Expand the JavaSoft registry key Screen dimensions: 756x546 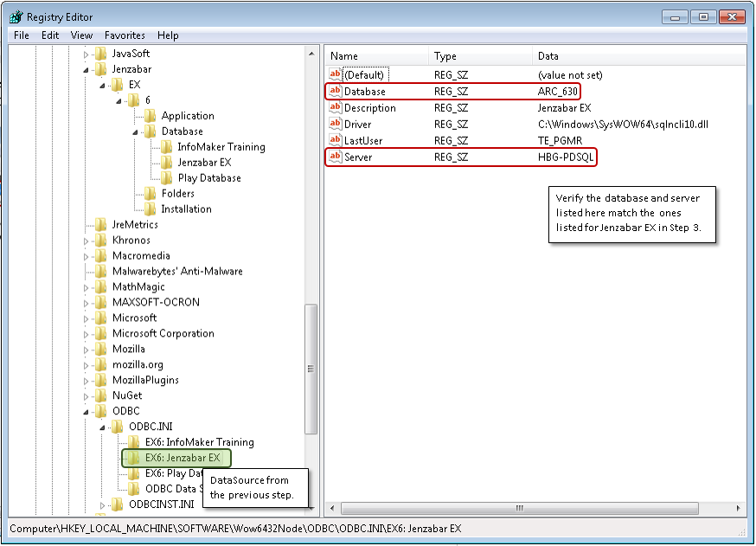point(86,54)
